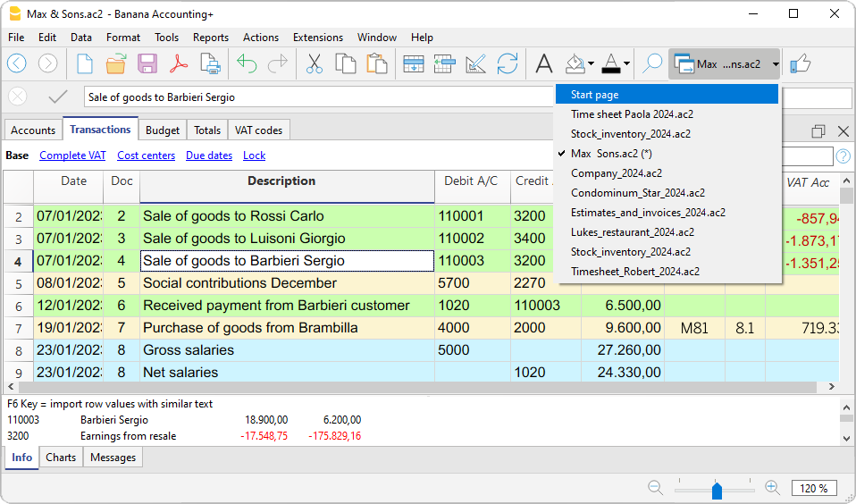Recheck accounting with the refresh arrows icon

(508, 63)
